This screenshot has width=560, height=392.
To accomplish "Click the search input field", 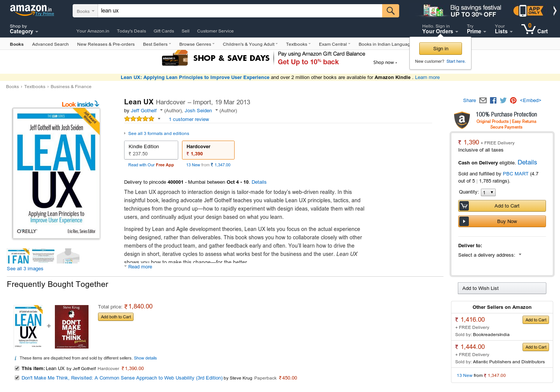I will click(240, 11).
